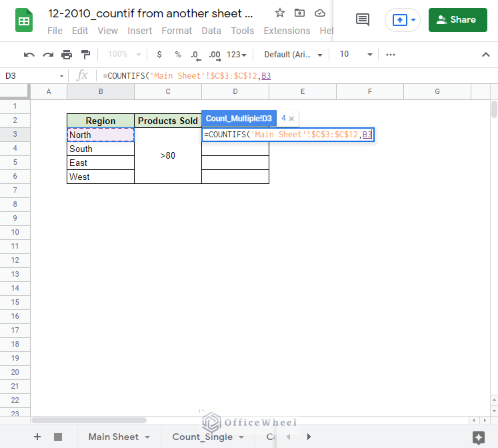Open the comment history icon
Screen dimensions: 498x448
click(x=363, y=20)
